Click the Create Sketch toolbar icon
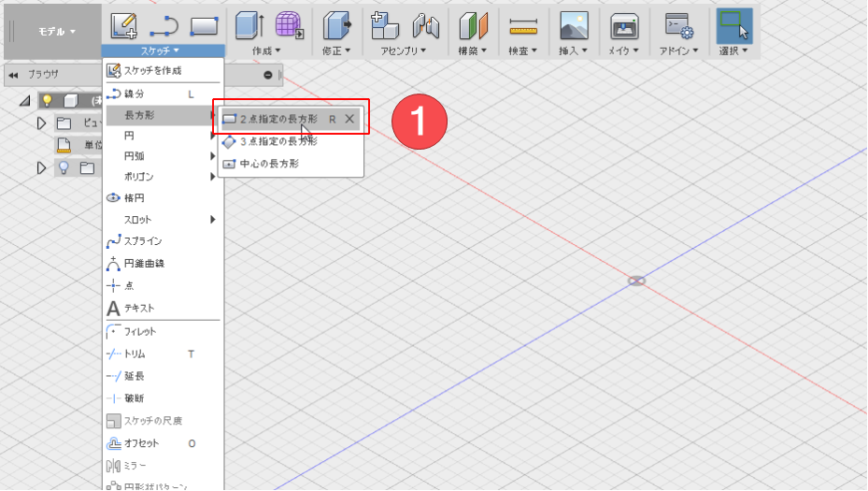Screen dimensions: 868x491 click(x=123, y=25)
